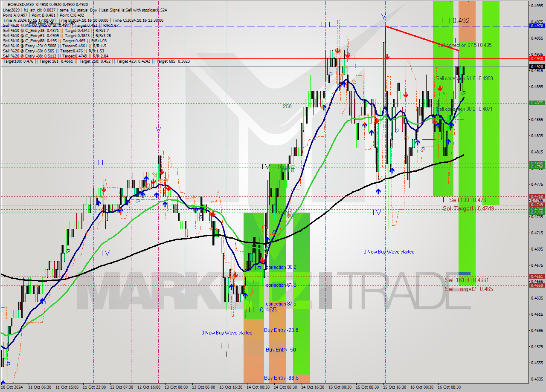Click the 0.4855 price axis tick
Screen dimensions: 546x392
pos(537,119)
